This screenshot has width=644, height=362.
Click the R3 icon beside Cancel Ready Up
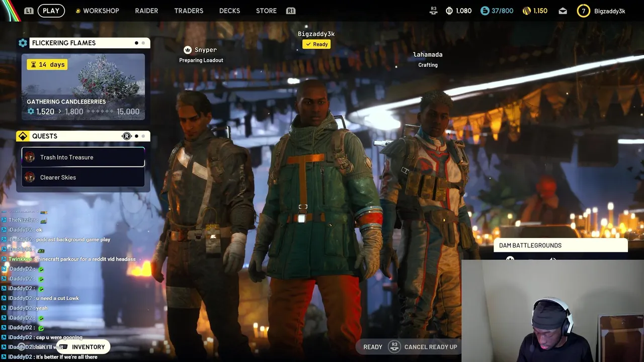coord(394,347)
